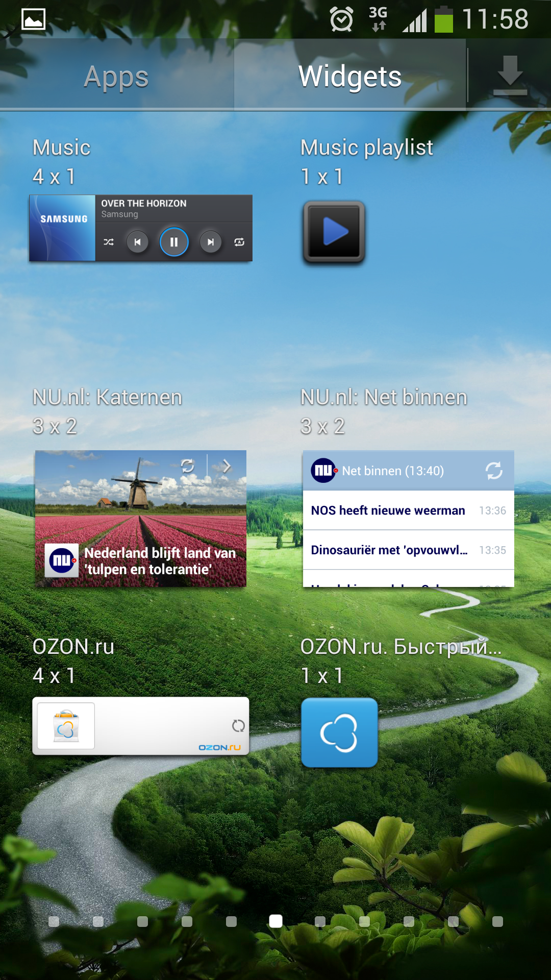Open 'NOS heeft nieuwe weerman' headline
The width and height of the screenshot is (551, 980).
coord(388,510)
